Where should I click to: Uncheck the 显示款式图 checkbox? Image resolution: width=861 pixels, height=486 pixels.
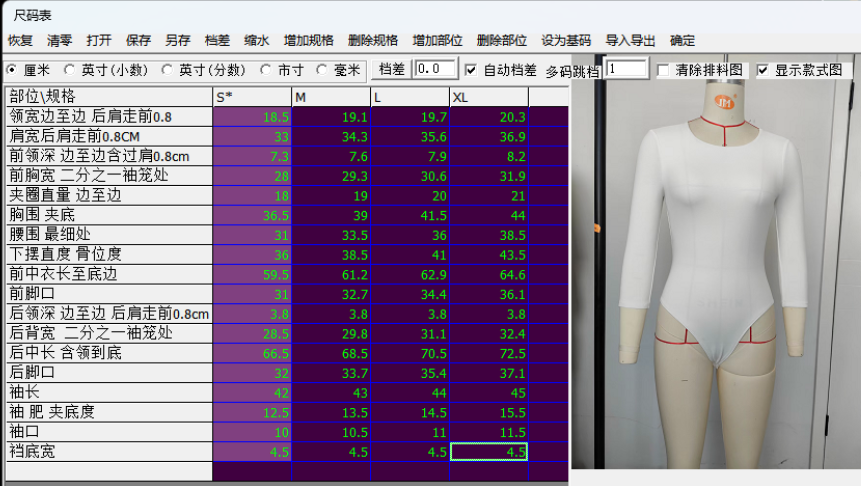763,70
